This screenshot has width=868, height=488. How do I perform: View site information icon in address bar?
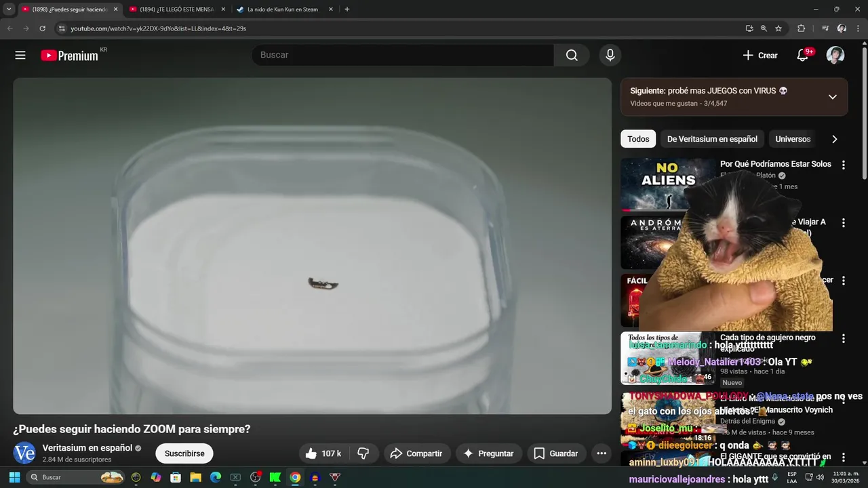click(x=62, y=28)
